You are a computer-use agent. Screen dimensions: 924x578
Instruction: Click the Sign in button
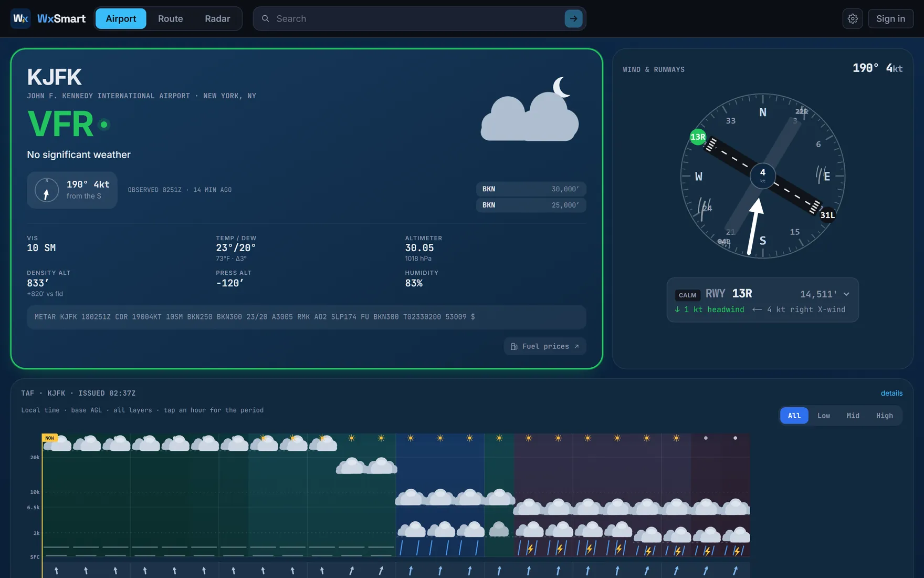tap(890, 18)
